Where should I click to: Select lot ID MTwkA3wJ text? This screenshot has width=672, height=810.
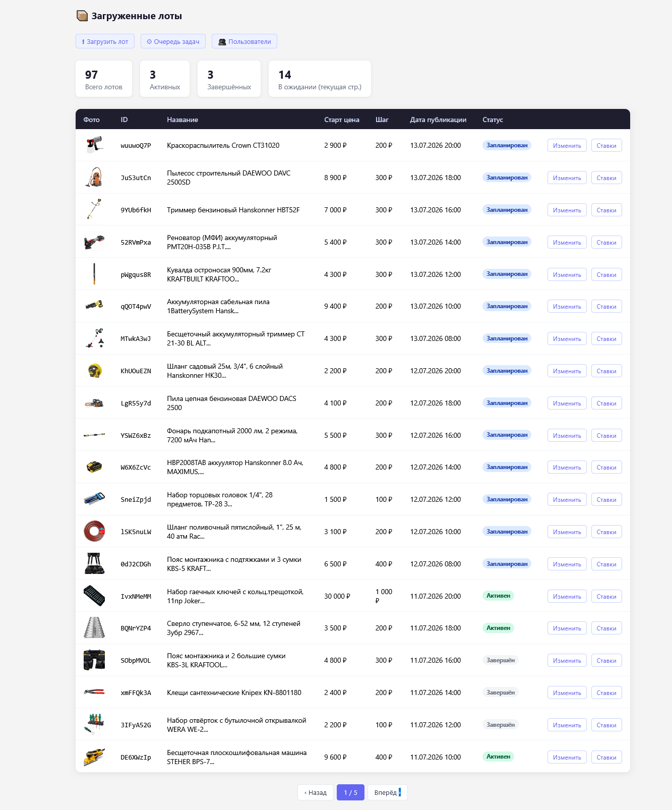136,338
